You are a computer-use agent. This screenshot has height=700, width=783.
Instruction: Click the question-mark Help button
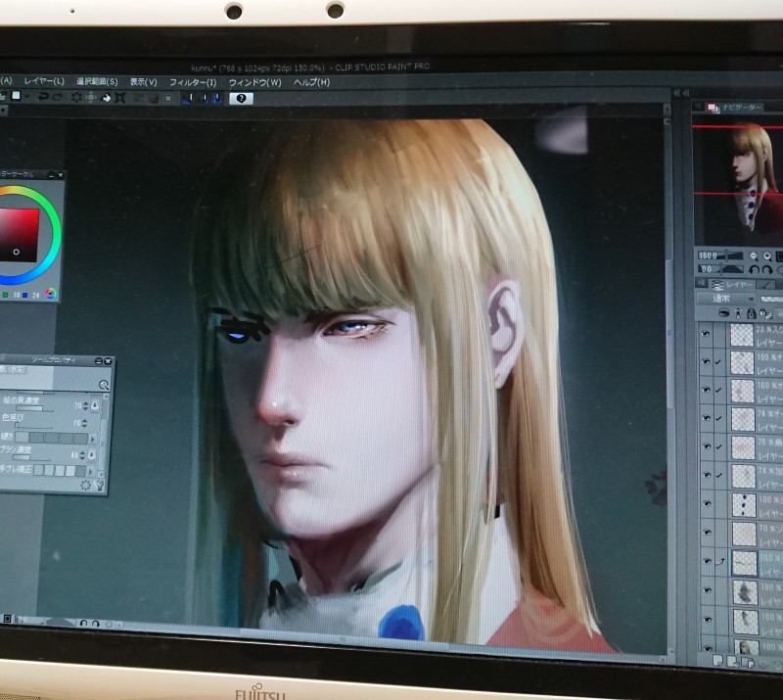241,99
